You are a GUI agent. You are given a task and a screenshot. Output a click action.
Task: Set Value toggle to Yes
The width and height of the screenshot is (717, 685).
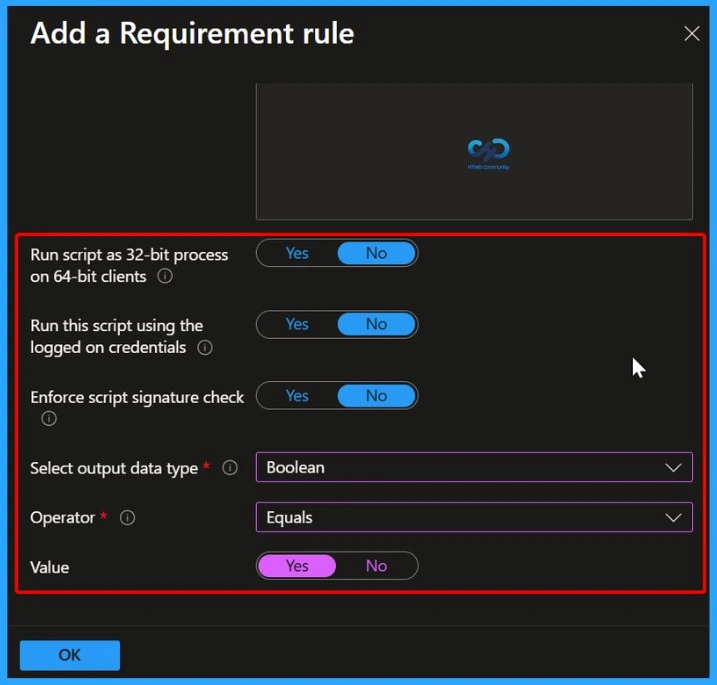(297, 566)
